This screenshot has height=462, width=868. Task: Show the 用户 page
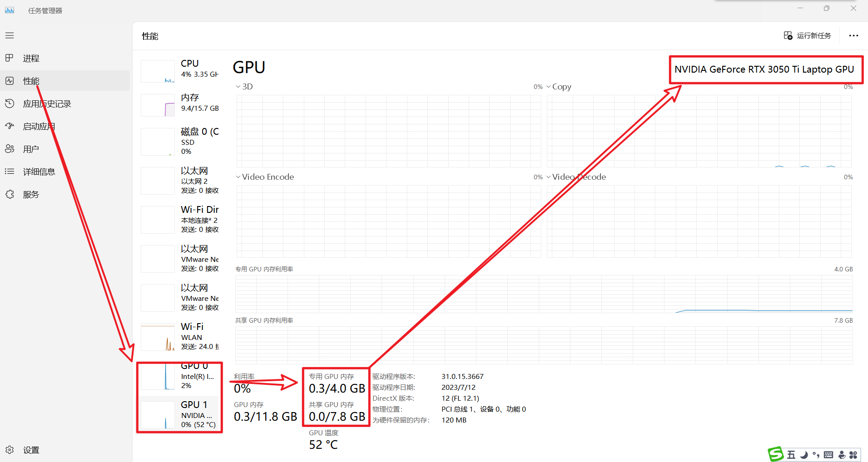pyautogui.click(x=65, y=149)
